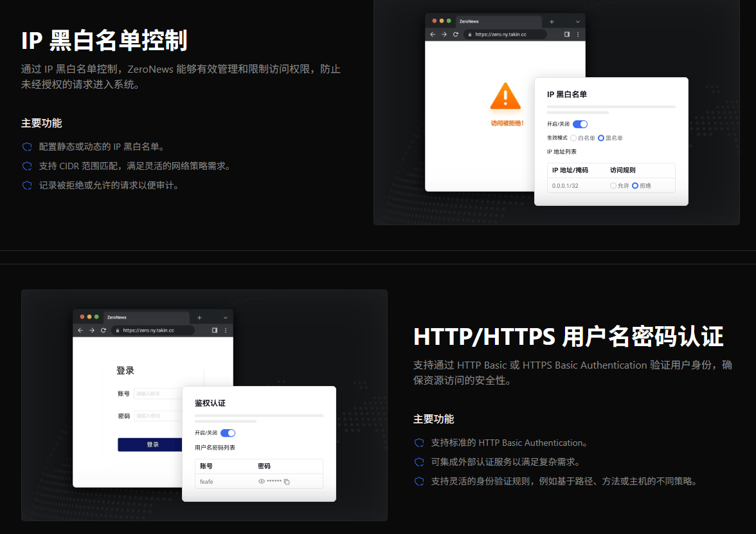Click the side panel icon in the browser toolbar

click(x=566, y=34)
